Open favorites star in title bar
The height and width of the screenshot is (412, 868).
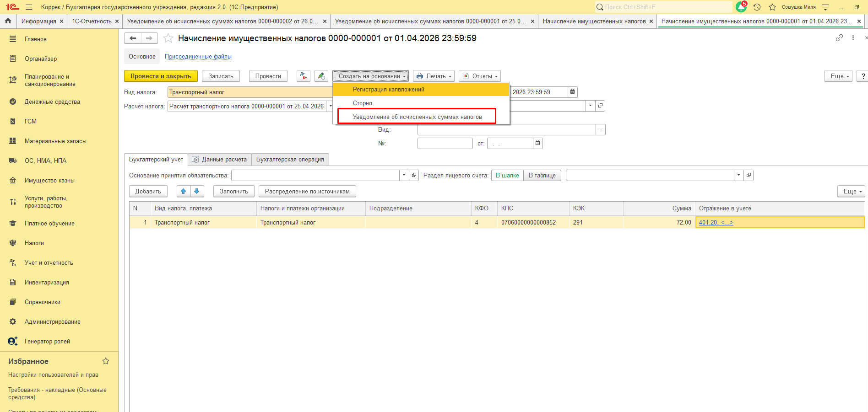point(772,7)
